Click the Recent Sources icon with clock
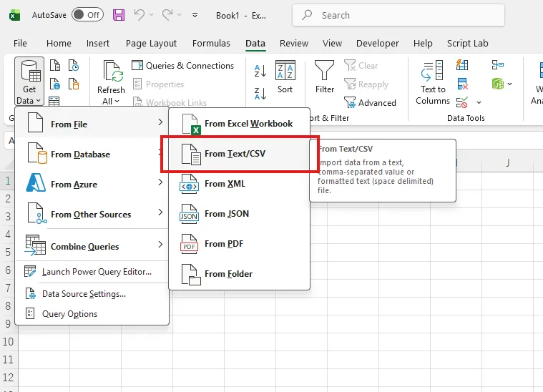Image resolution: width=543 pixels, height=392 pixels. click(74, 65)
